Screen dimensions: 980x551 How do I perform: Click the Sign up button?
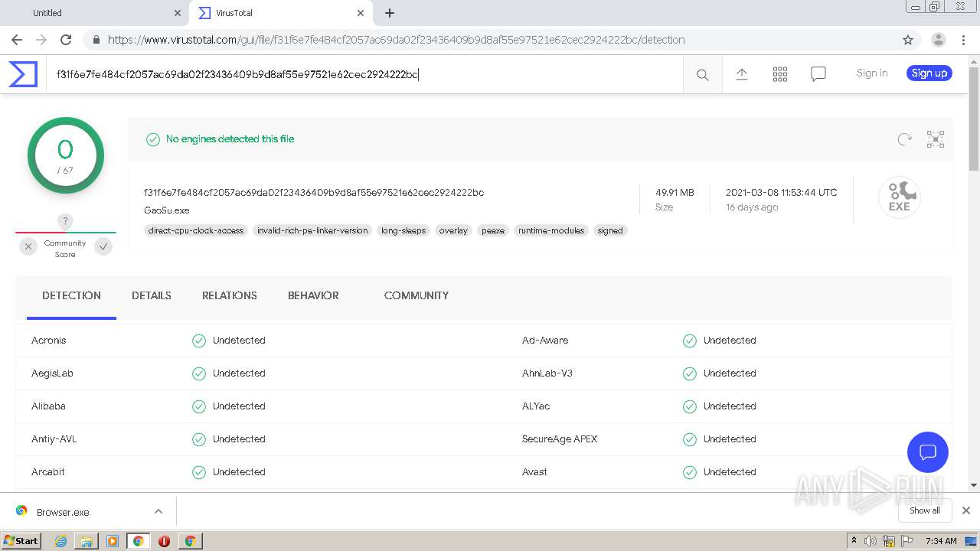(929, 73)
